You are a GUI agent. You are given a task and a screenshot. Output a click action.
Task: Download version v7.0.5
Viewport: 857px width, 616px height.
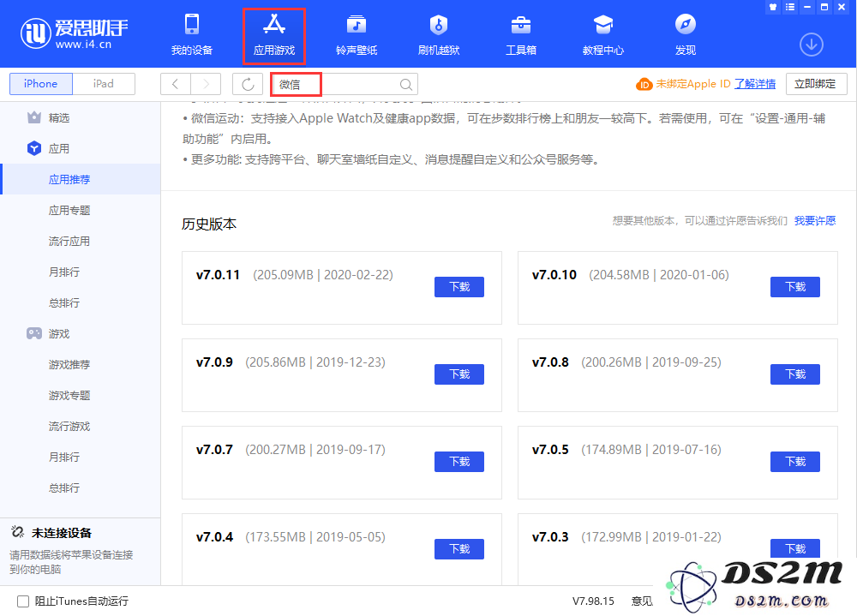795,462
